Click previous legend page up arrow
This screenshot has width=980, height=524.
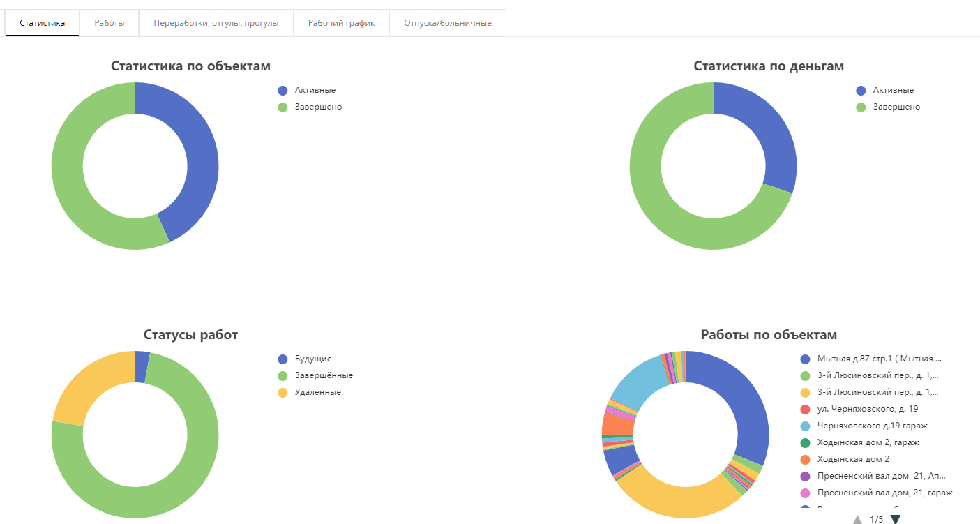pyautogui.click(x=857, y=519)
